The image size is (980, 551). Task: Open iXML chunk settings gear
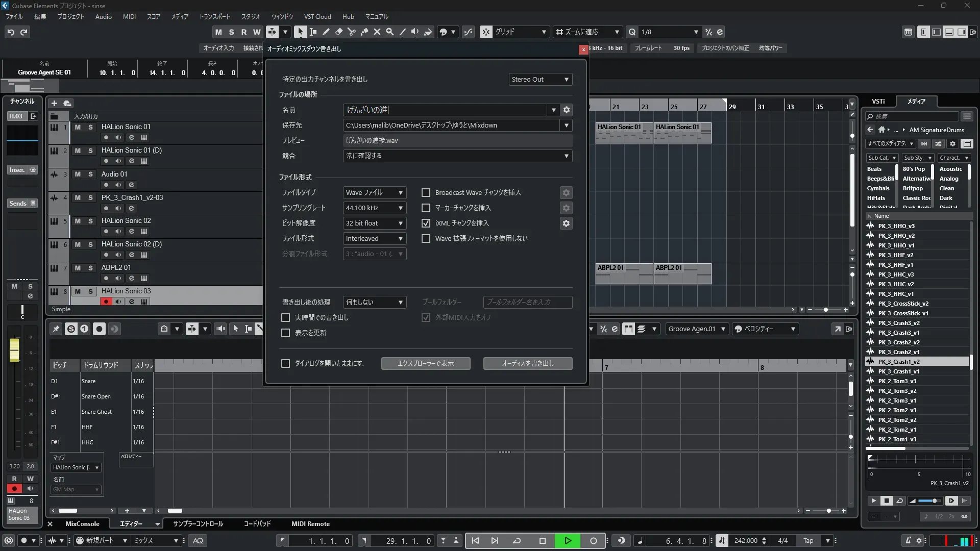(x=566, y=223)
